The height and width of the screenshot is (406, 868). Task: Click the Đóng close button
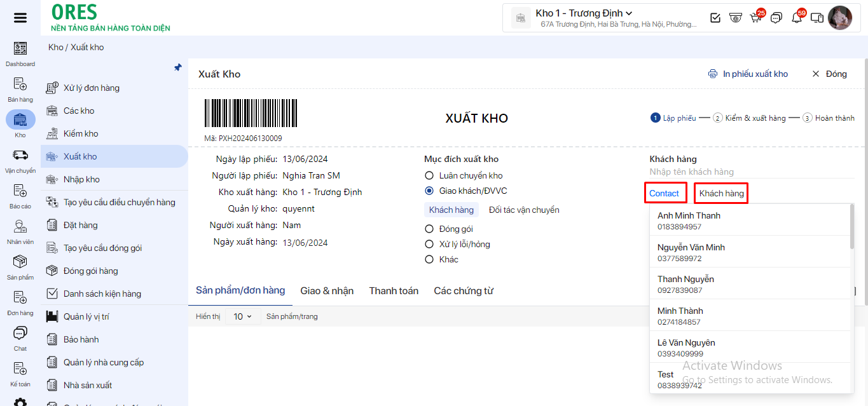click(x=829, y=74)
